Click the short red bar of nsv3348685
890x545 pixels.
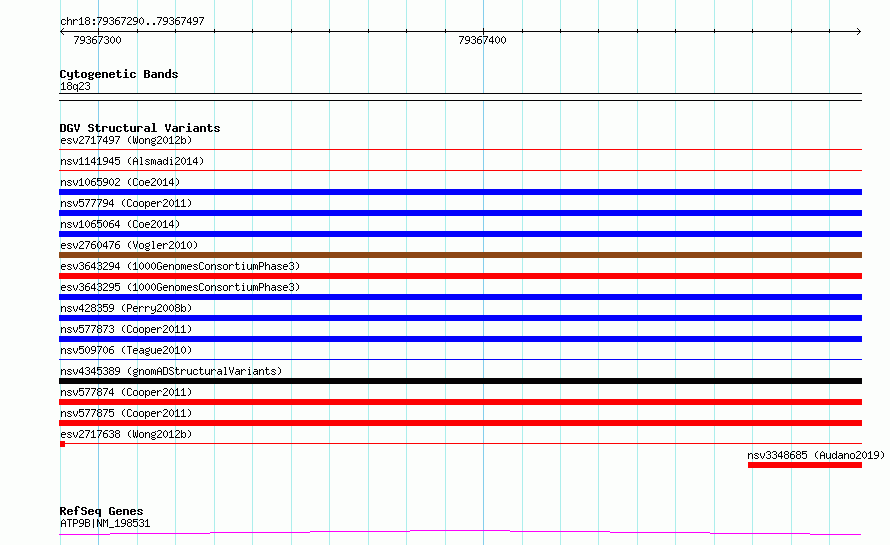point(805,465)
